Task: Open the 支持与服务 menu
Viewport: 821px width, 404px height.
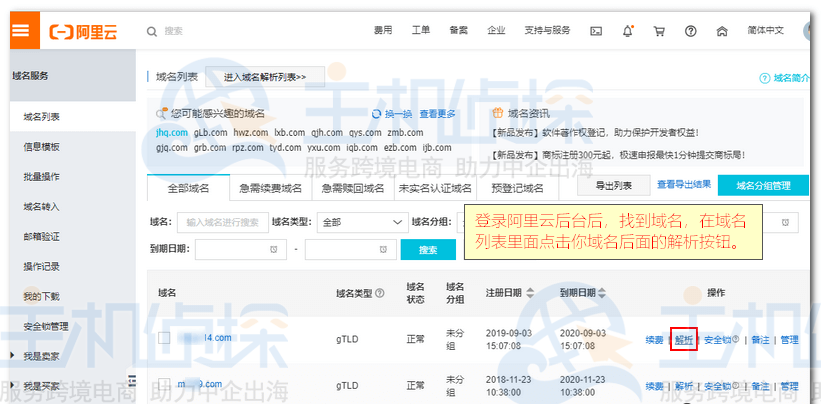Action: pyautogui.click(x=547, y=30)
